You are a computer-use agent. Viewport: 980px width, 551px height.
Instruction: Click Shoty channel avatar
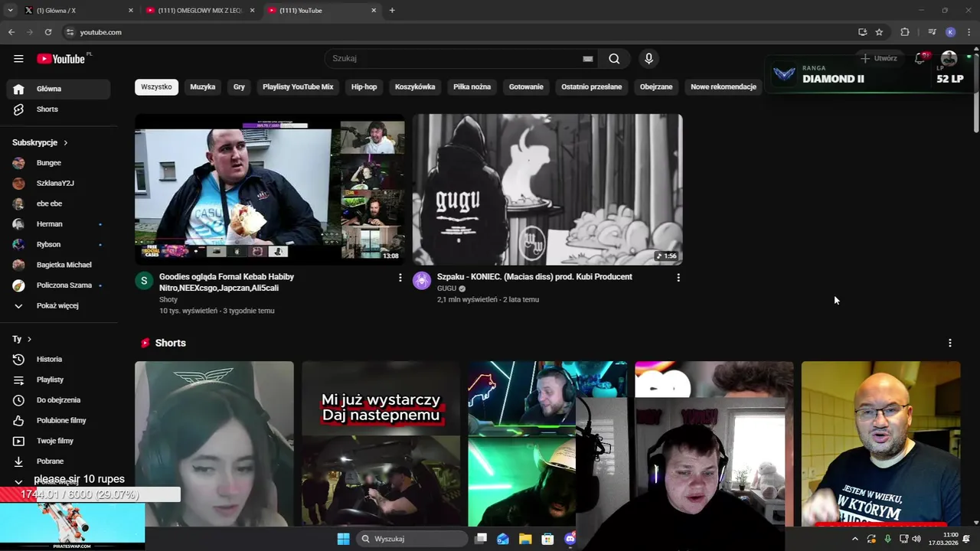[x=144, y=280]
